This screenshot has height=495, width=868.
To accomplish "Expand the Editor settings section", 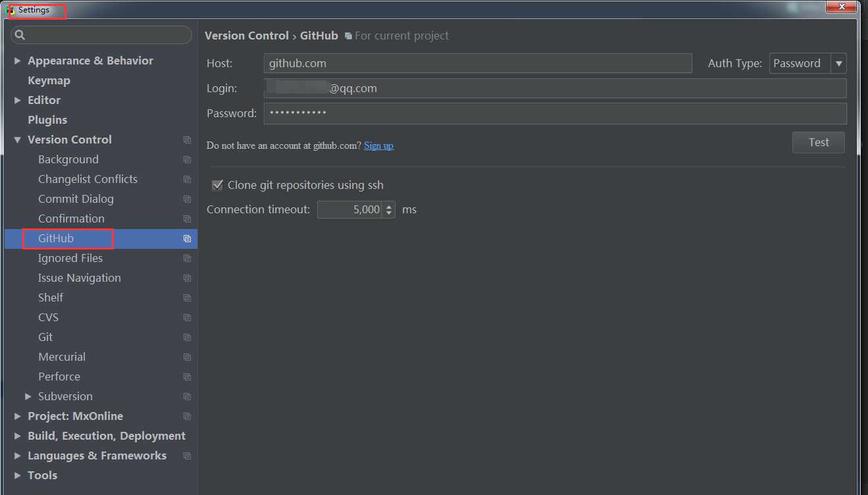I will click(x=18, y=100).
